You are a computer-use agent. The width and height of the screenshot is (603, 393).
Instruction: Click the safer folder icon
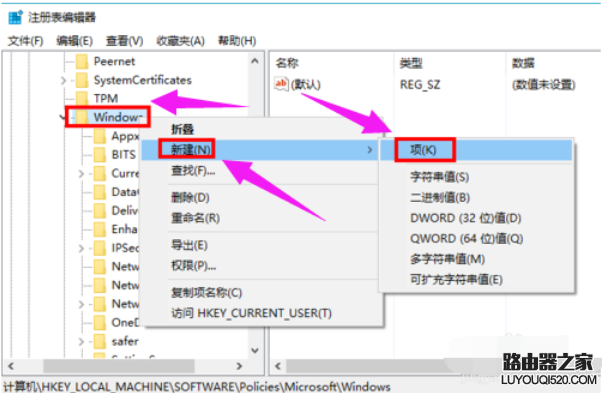pyautogui.click(x=100, y=341)
